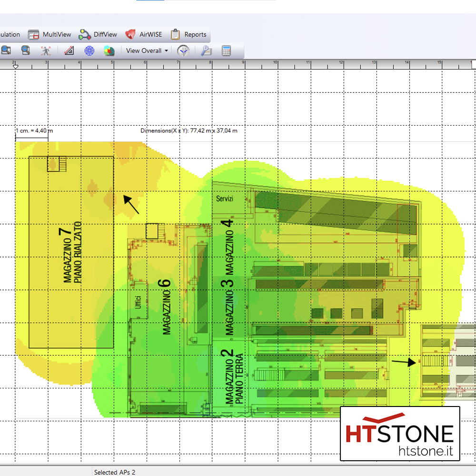Click the blue concentric signal rings icon
Screen dimensions: 476x476
pos(89,50)
